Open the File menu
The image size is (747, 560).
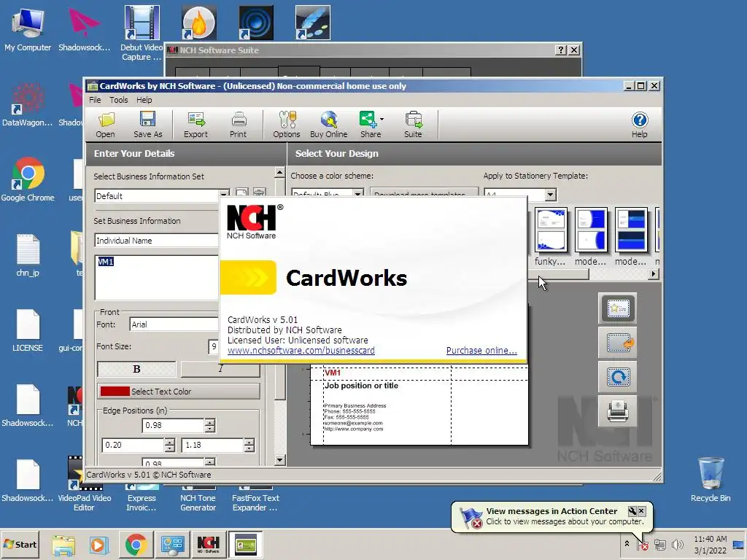pos(95,100)
